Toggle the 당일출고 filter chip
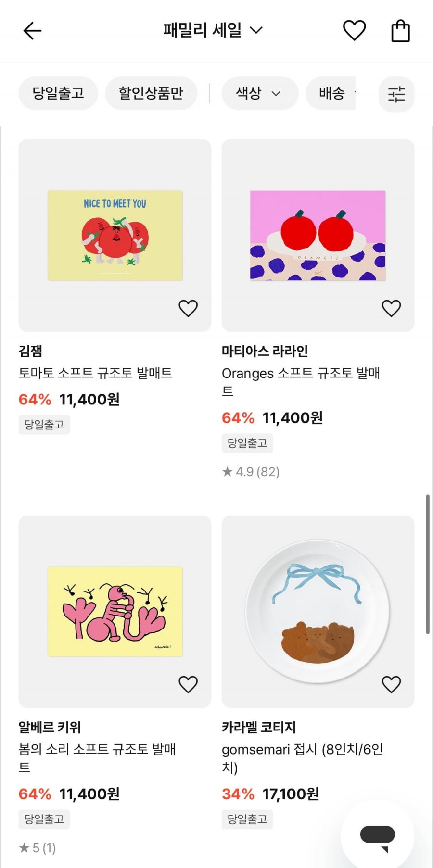The width and height of the screenshot is (433, 868). point(58,93)
